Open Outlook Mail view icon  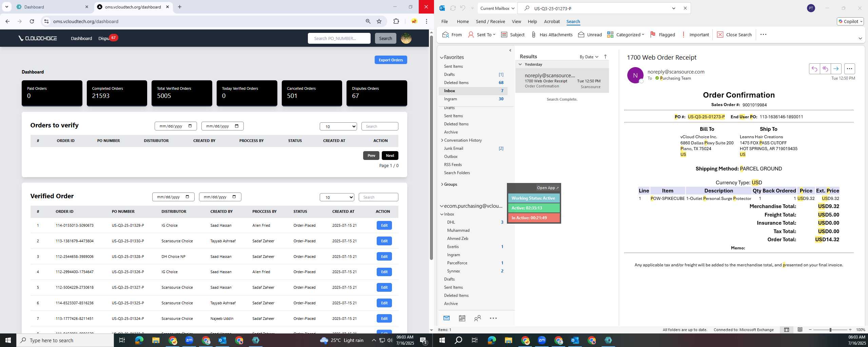[447, 318]
